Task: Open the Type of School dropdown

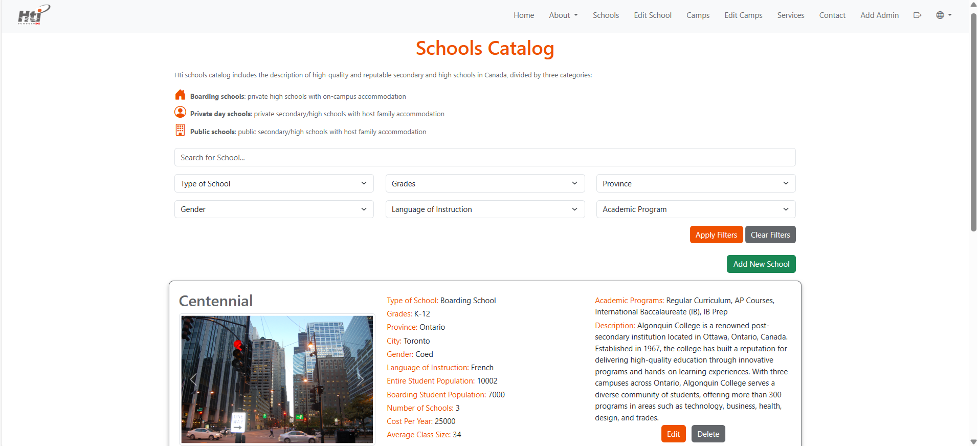Action: click(x=274, y=183)
